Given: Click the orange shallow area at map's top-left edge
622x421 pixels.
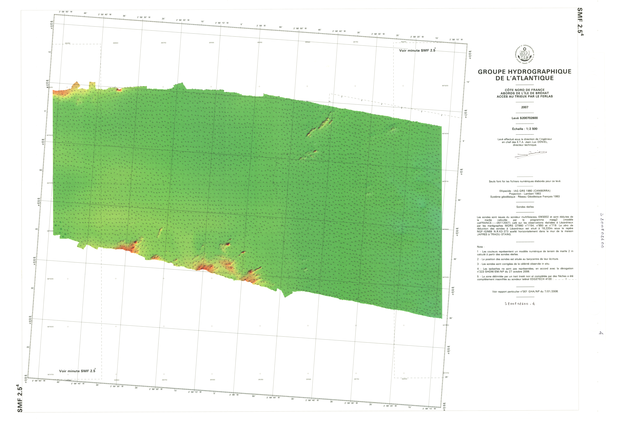Looking at the screenshot, I should (x=66, y=92).
